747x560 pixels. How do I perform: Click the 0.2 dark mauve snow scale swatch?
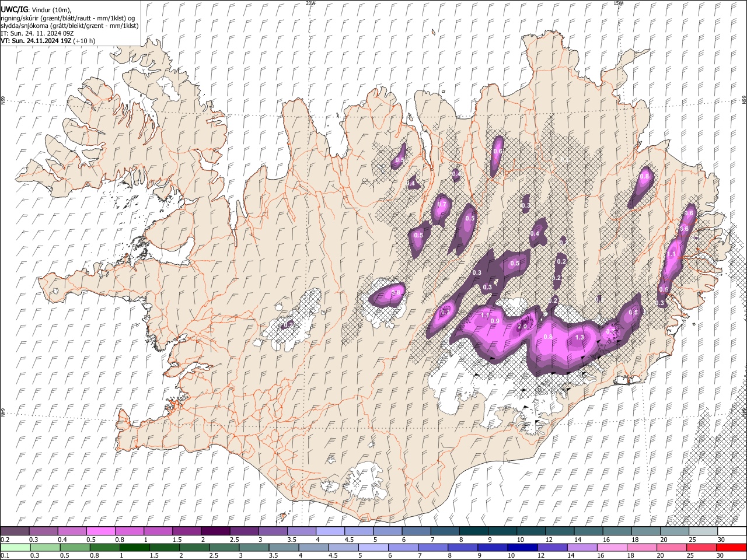click(x=15, y=531)
